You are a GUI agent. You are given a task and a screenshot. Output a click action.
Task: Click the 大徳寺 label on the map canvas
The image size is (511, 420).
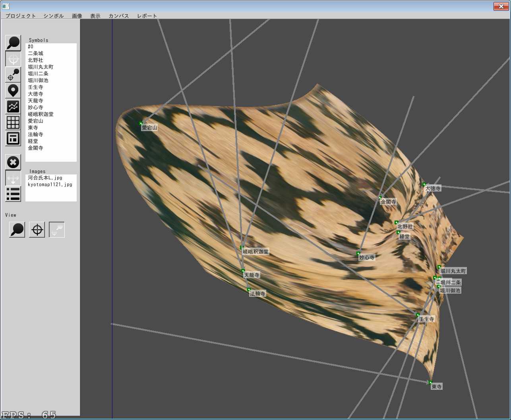pyautogui.click(x=433, y=188)
